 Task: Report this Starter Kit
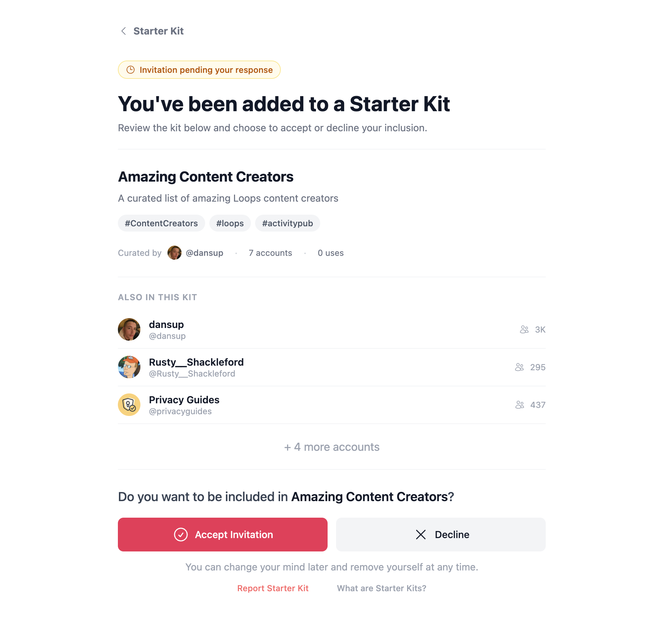pyautogui.click(x=273, y=588)
